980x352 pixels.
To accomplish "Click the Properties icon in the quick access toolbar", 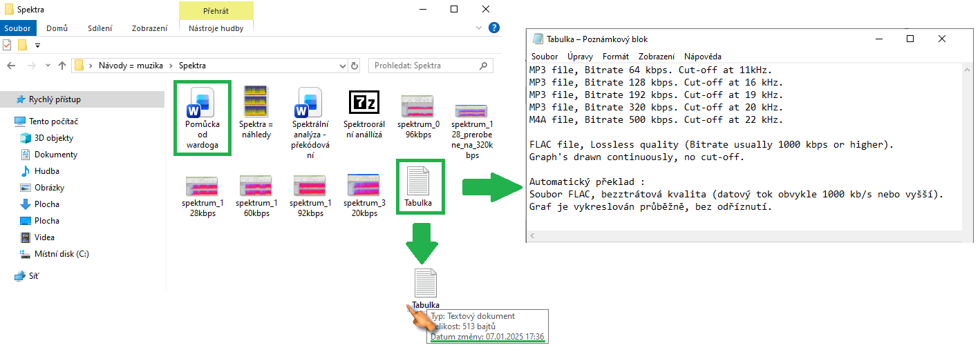I will (8, 46).
